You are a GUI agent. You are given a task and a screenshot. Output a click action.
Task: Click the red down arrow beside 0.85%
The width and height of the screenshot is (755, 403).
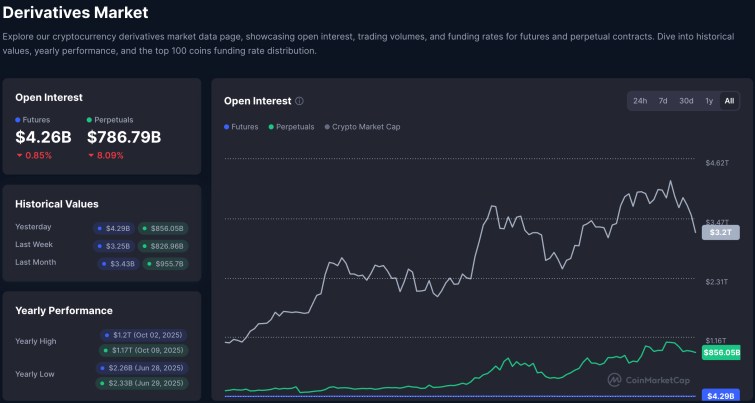pyautogui.click(x=20, y=155)
